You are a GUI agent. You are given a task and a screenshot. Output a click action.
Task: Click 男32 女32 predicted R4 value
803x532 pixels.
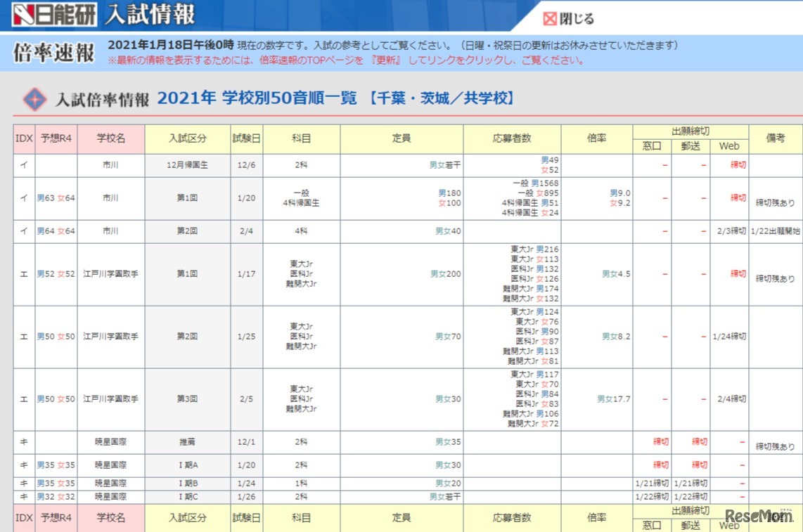[56, 497]
